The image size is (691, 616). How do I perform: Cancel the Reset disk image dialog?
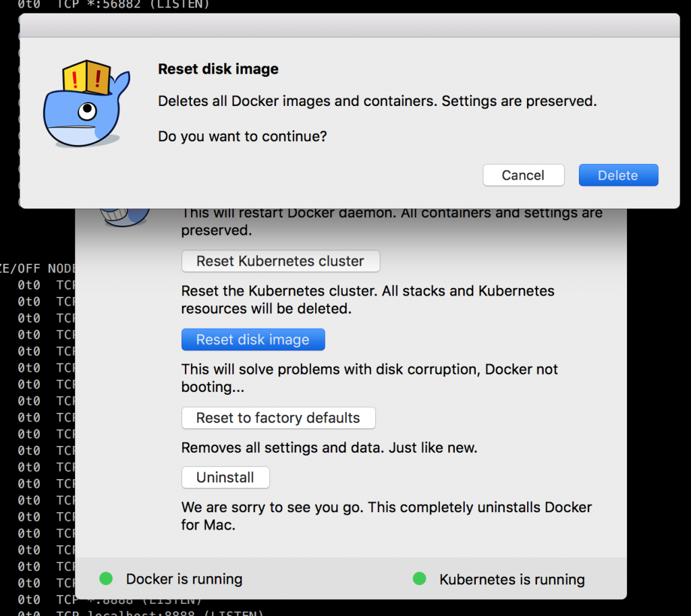pos(524,175)
